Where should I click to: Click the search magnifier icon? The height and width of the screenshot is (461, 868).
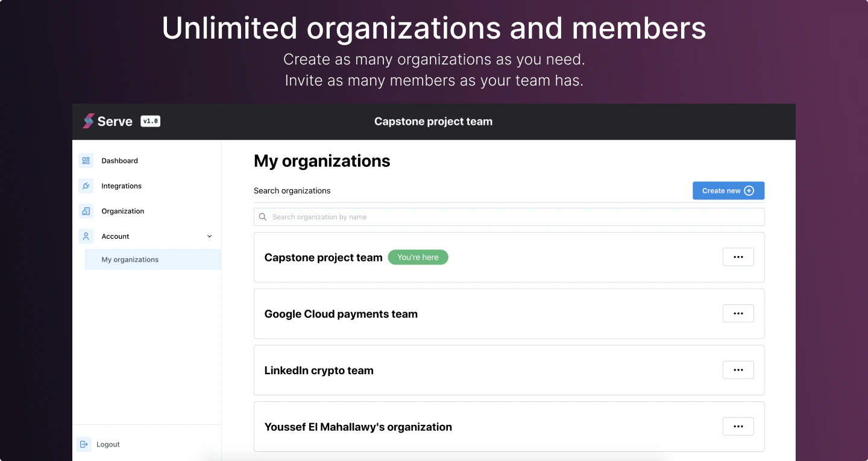point(263,217)
